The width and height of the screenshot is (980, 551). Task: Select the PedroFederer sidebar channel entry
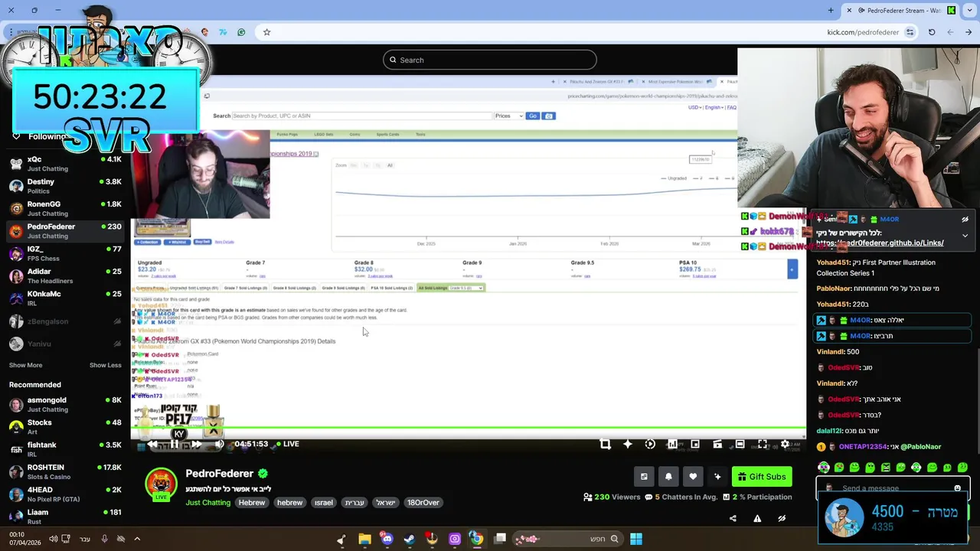(65, 230)
